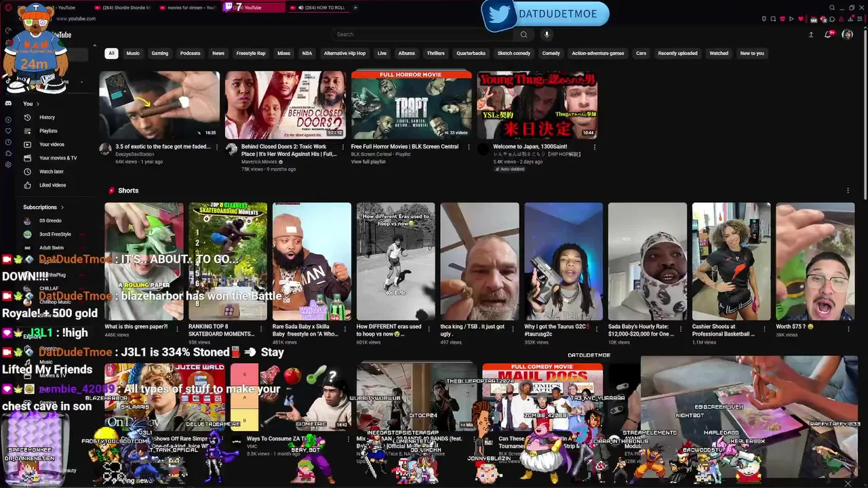The height and width of the screenshot is (488, 868).
Task: Click the Create upload icon
Action: [811, 35]
